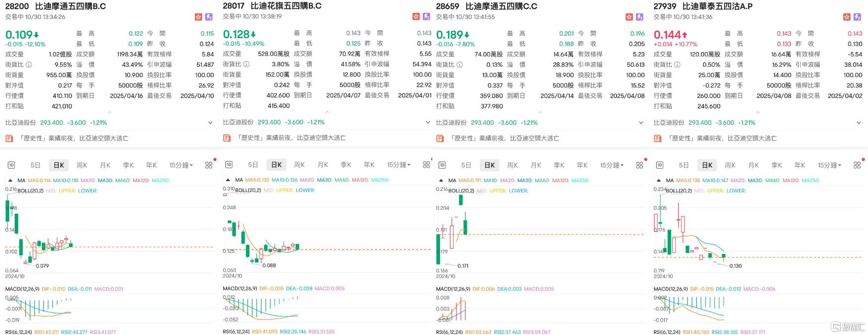
Task: Open the chart grid settings icon on 28017
Action: click(426, 165)
